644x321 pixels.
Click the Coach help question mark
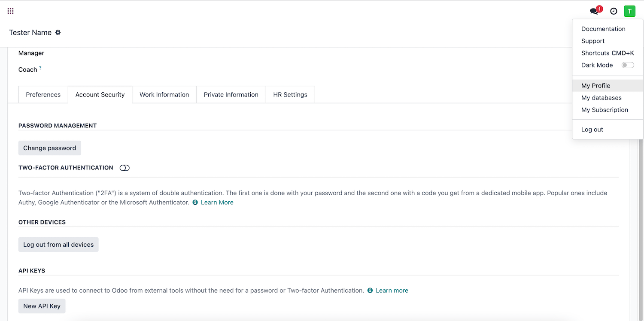pyautogui.click(x=40, y=68)
